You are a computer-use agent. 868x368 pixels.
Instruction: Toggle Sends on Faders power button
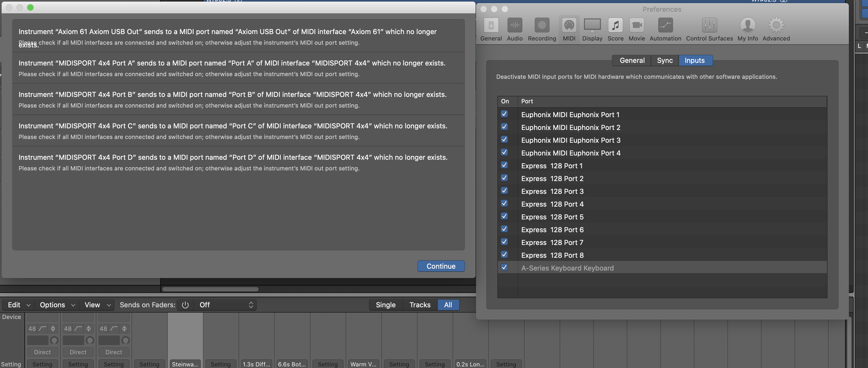[185, 305]
